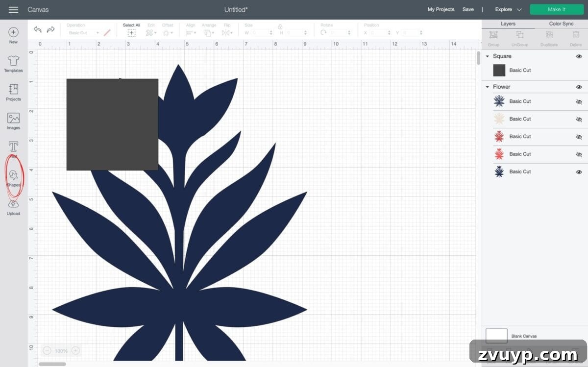Screen dimensions: 588x367
Task: Open the Images library
Action: click(x=13, y=121)
